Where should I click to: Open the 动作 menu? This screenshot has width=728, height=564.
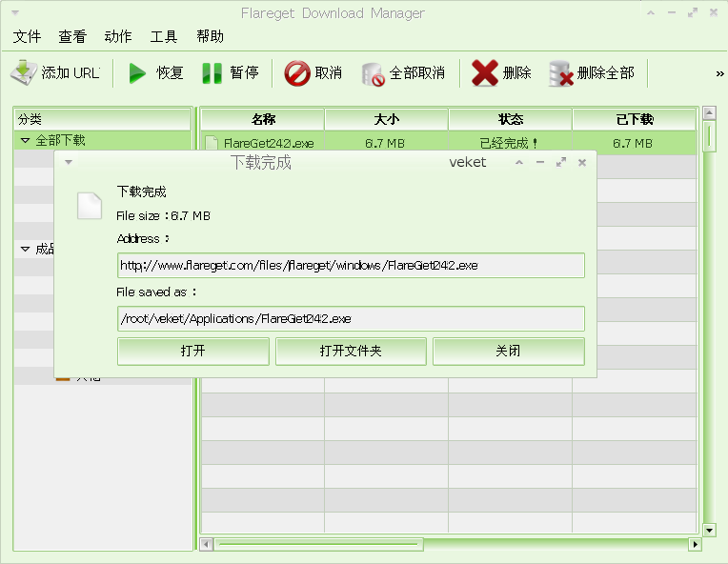click(118, 36)
